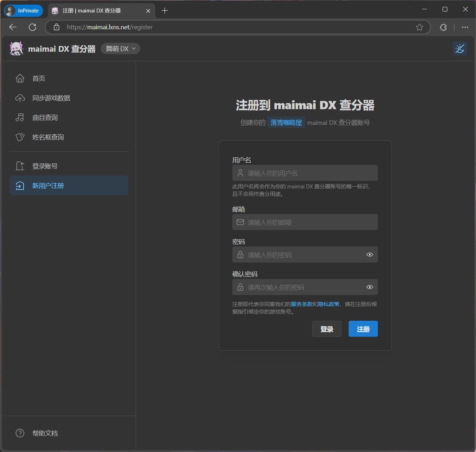This screenshot has height=452, width=476.
Task: Click the cloud upload icon for 同步游戏数据
Action: click(20, 98)
